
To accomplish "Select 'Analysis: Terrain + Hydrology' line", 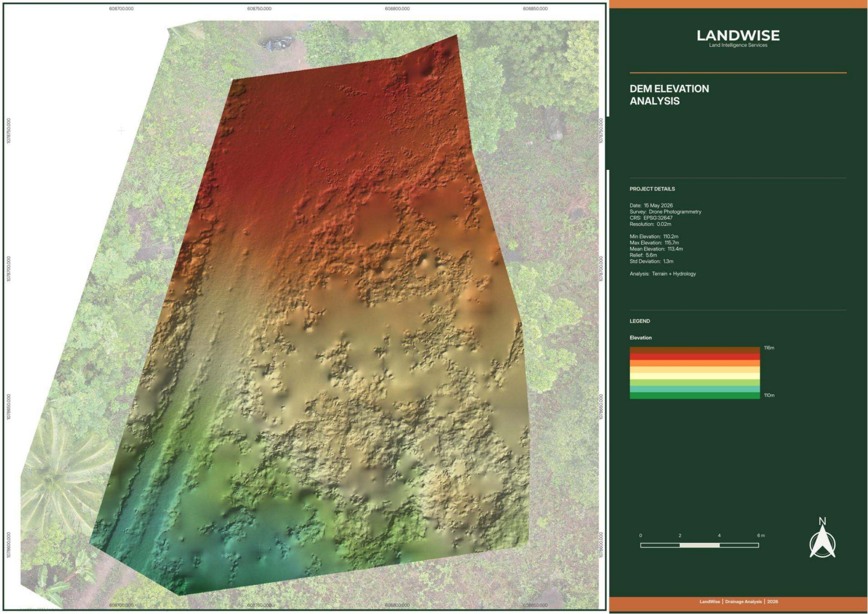I will pos(663,274).
